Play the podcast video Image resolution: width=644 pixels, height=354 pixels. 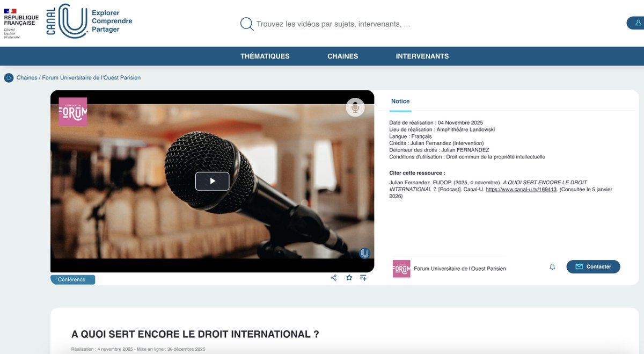[212, 181]
